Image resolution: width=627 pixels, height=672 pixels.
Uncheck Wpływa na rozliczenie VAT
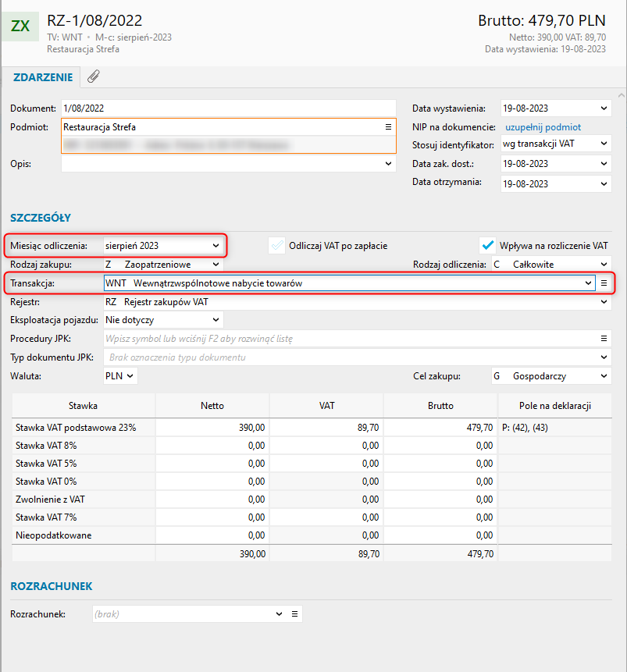coord(488,245)
